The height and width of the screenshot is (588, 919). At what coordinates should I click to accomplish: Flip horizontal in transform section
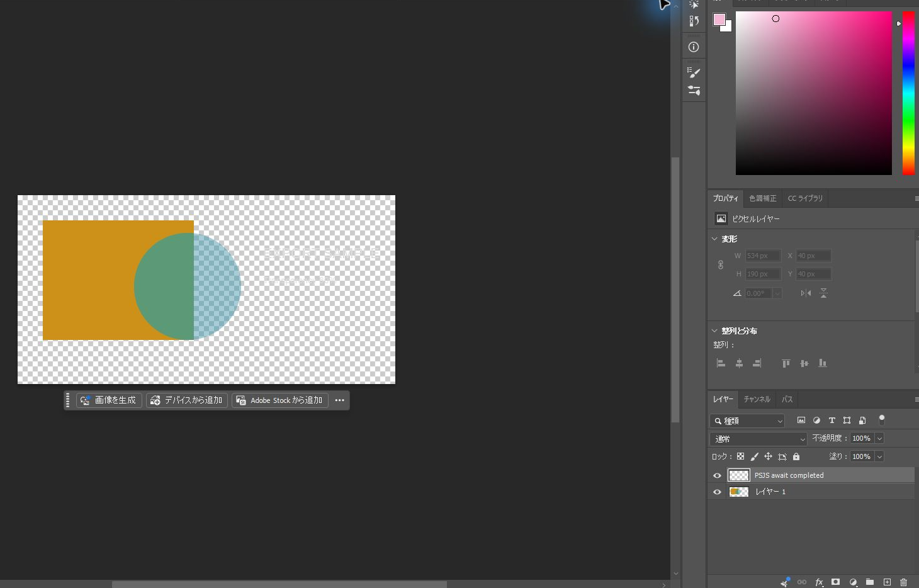[806, 293]
